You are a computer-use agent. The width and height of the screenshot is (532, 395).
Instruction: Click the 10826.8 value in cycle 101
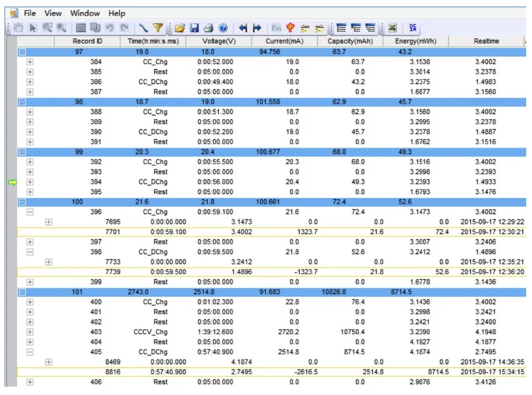click(334, 292)
